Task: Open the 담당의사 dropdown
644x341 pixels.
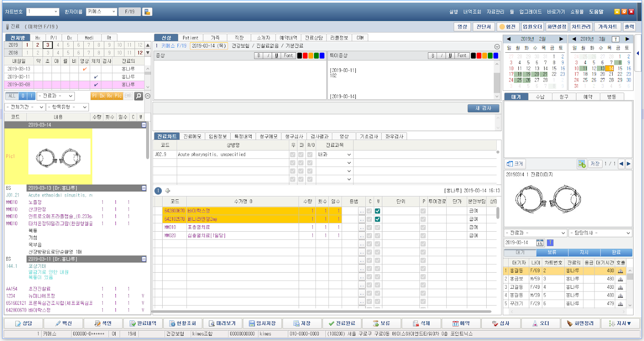Action: (600, 233)
